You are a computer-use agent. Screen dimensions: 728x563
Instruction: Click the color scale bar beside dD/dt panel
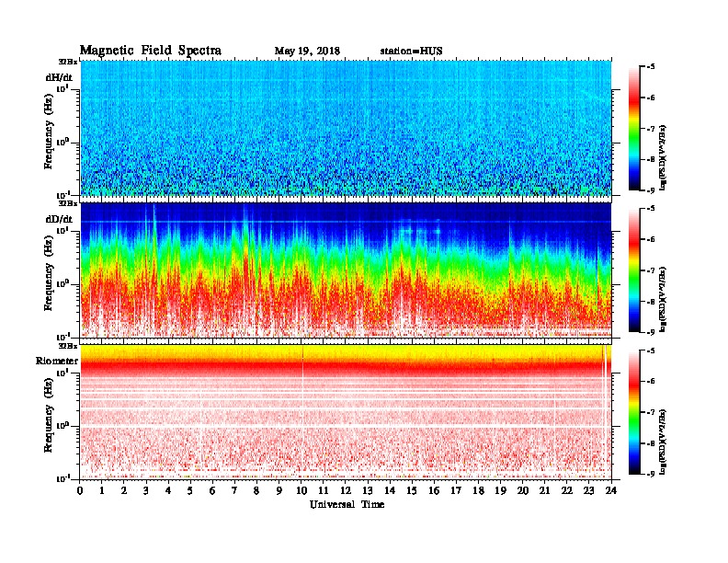pyautogui.click(x=634, y=270)
